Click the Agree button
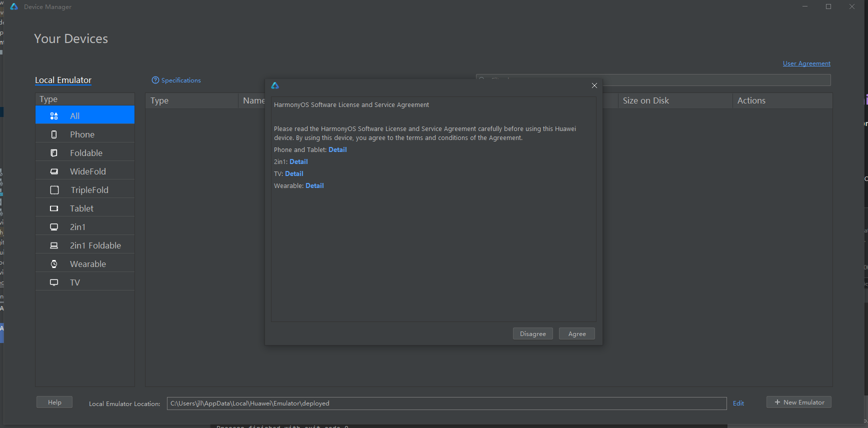The height and width of the screenshot is (428, 868). [x=577, y=333]
